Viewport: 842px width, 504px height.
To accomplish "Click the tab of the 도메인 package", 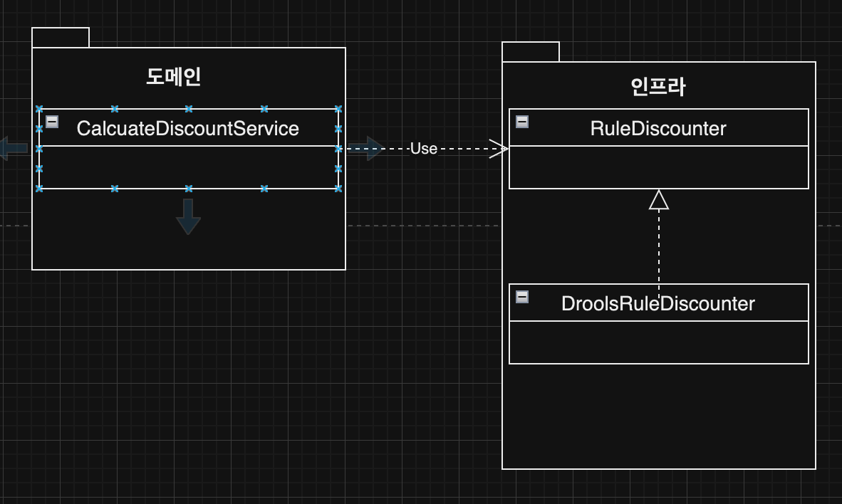I will [x=61, y=38].
